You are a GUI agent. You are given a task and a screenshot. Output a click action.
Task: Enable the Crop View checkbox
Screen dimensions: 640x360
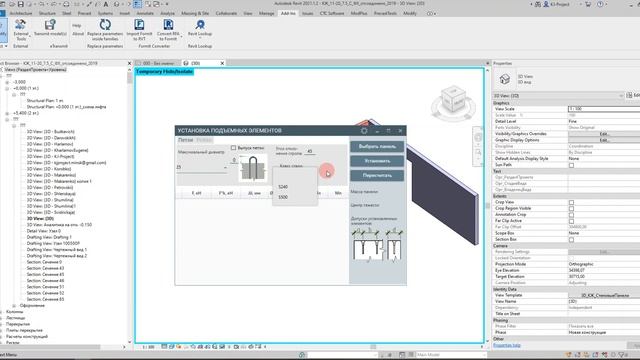[x=571, y=202]
